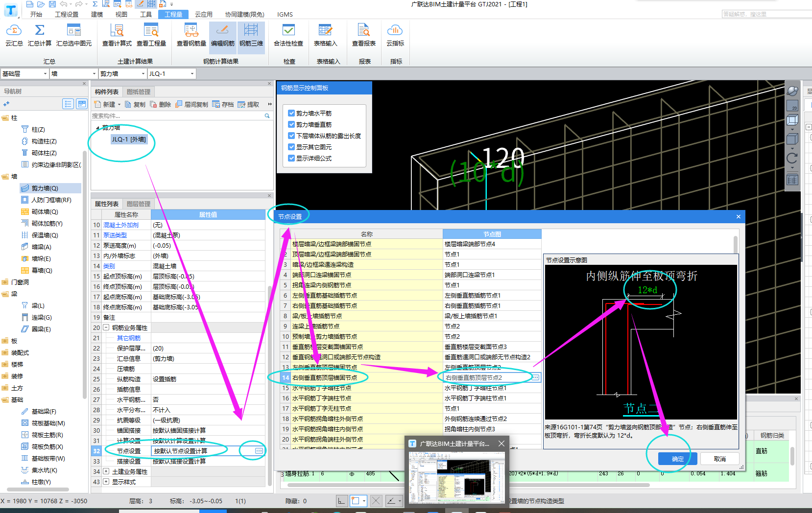Open 查看工程量 tool
Screen dimensions: 812x513
pos(151,35)
